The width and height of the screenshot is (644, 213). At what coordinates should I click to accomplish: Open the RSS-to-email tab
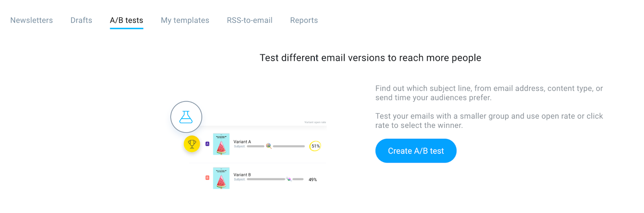click(x=250, y=20)
